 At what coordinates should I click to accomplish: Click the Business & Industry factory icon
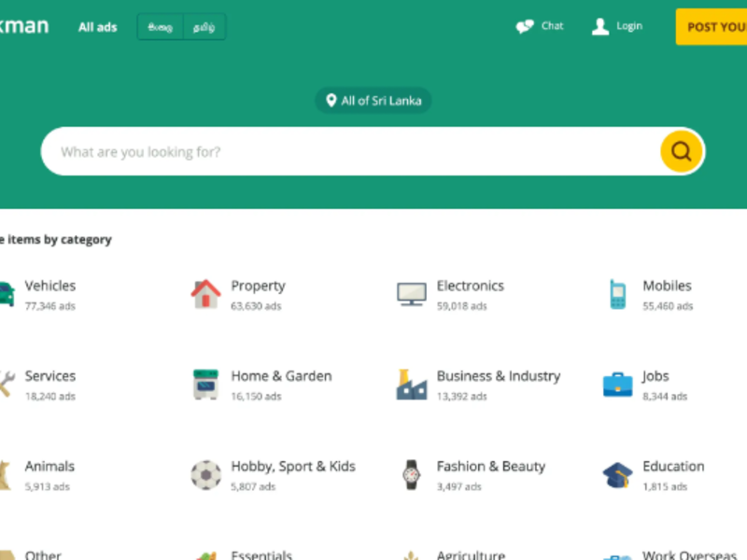point(411,384)
